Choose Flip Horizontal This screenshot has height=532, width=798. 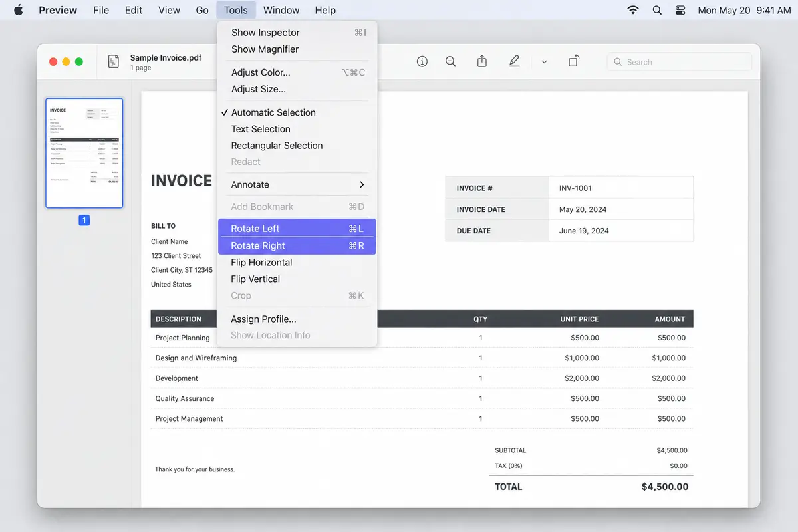point(297,262)
